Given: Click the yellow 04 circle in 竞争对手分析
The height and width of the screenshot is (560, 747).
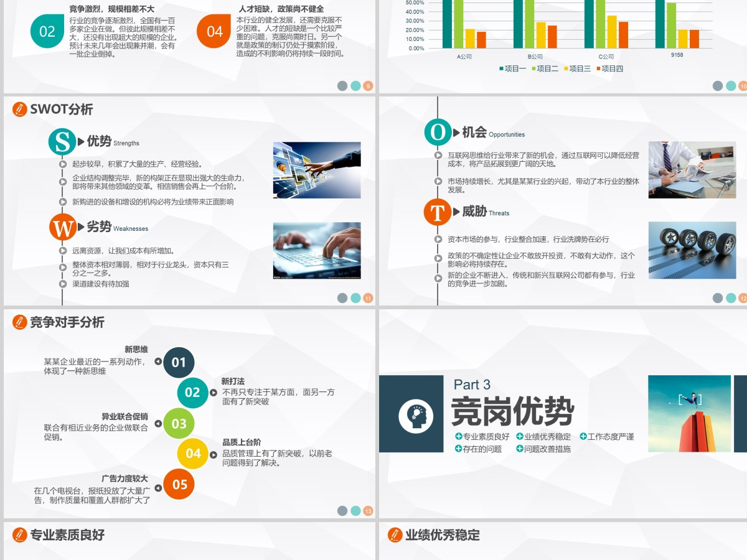Looking at the screenshot, I should click(x=193, y=454).
